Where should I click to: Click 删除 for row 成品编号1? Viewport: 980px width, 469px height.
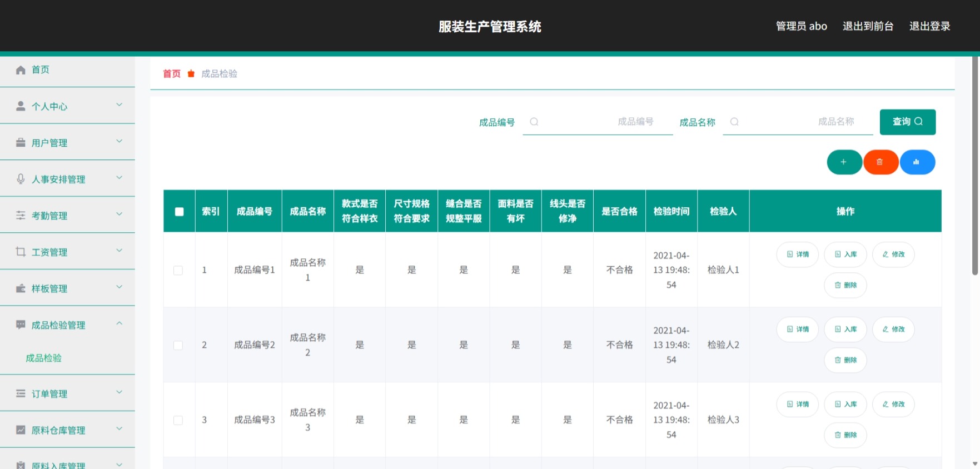coord(845,285)
